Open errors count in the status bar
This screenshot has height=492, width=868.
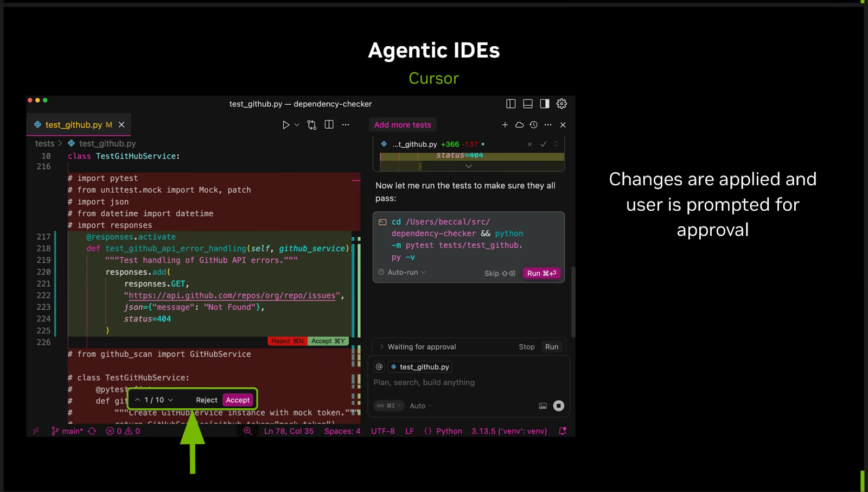coord(114,431)
